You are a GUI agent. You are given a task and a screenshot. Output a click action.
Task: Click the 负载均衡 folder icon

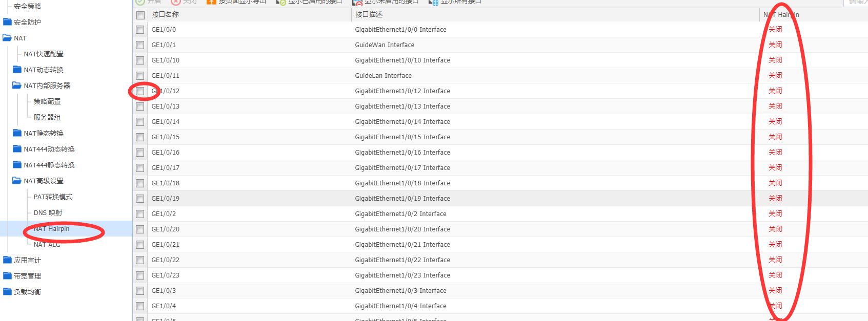[7, 292]
